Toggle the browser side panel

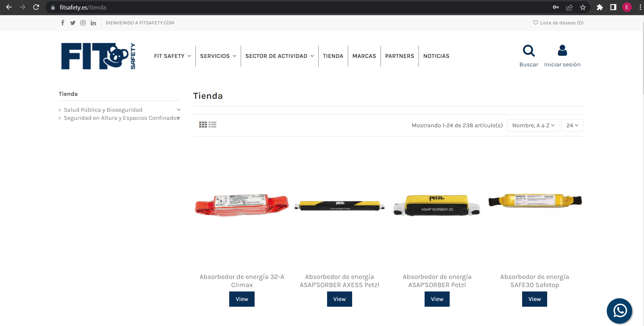[x=613, y=7]
